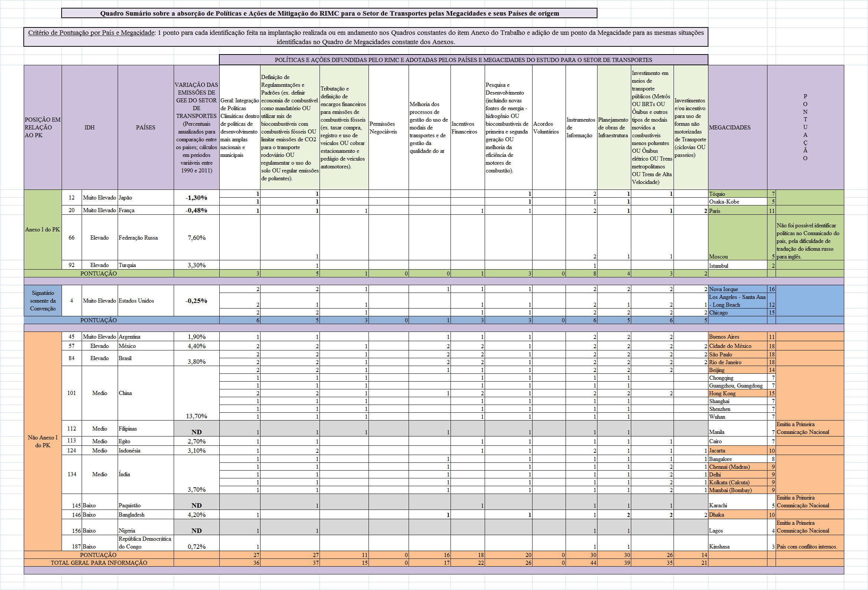Image resolution: width=868 pixels, height=590 pixels.
Task: Select the 'Federação Russa' cell
Action: click(146, 237)
